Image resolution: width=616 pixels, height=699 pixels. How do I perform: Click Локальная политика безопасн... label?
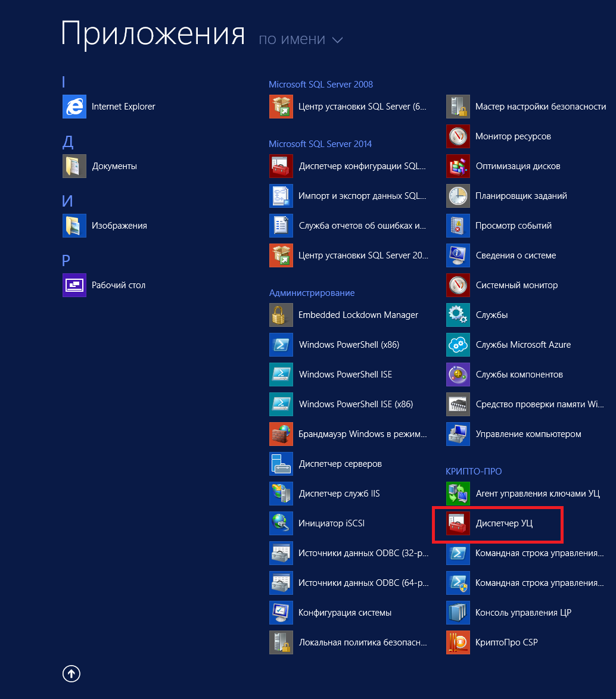tap(363, 642)
